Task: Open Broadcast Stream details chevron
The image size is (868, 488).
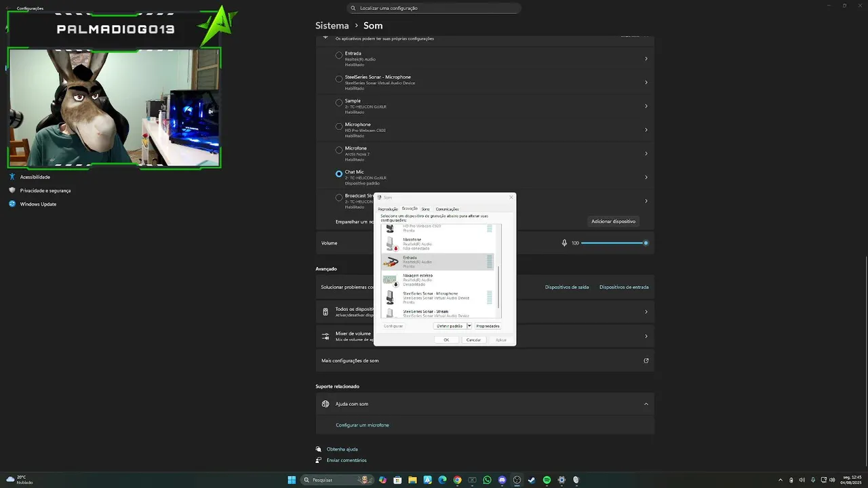Action: coord(646,201)
